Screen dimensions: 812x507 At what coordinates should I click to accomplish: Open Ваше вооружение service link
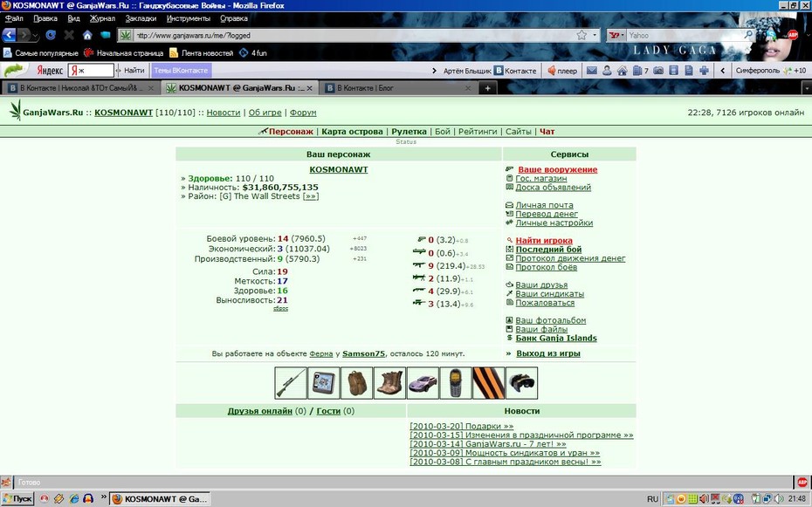tap(558, 169)
